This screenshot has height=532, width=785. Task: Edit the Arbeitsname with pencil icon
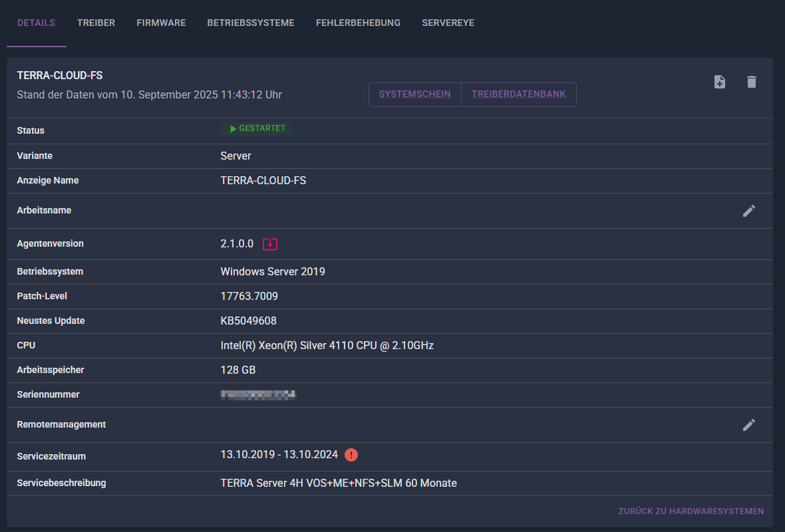[x=749, y=211]
